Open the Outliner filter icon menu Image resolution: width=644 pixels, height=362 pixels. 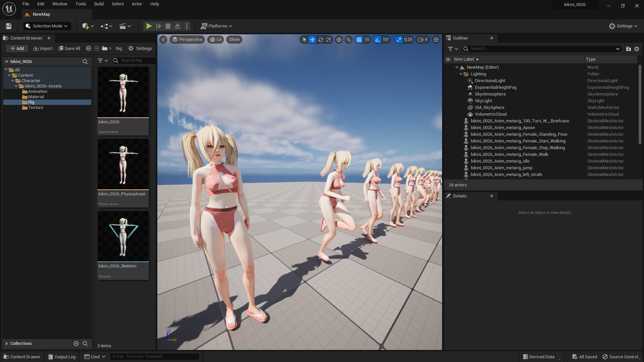pyautogui.click(x=453, y=49)
